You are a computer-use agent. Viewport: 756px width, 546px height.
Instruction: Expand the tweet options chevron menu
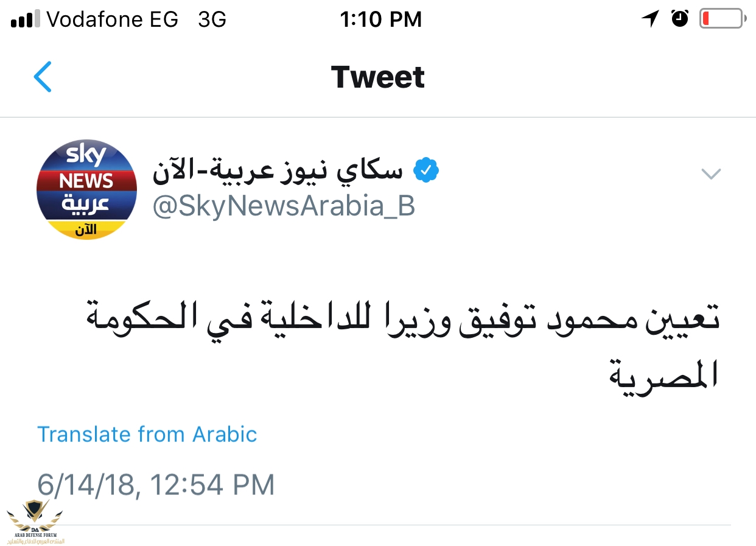pyautogui.click(x=711, y=174)
